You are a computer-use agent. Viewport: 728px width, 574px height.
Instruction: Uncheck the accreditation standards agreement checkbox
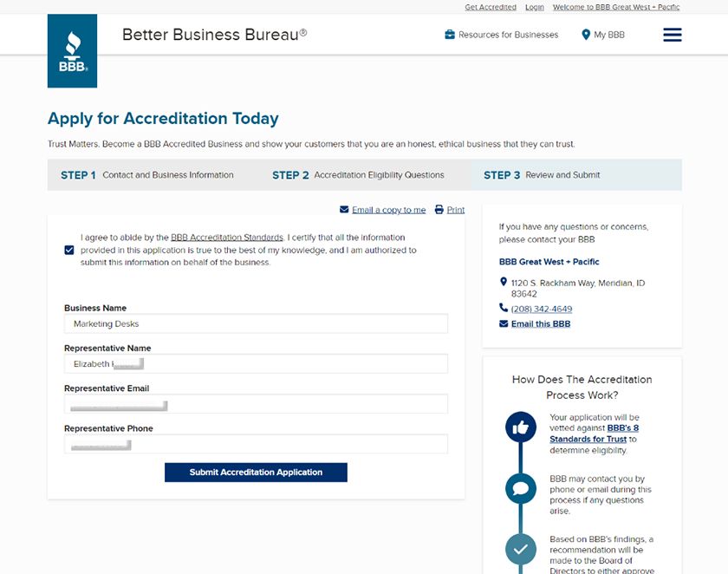pos(69,251)
